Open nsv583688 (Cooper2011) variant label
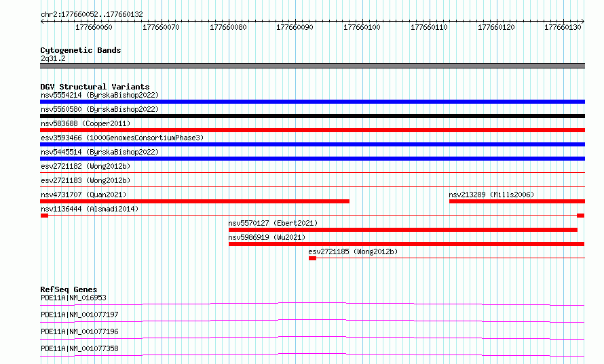Image resolution: width=604 pixels, height=364 pixels. pyautogui.click(x=86, y=123)
